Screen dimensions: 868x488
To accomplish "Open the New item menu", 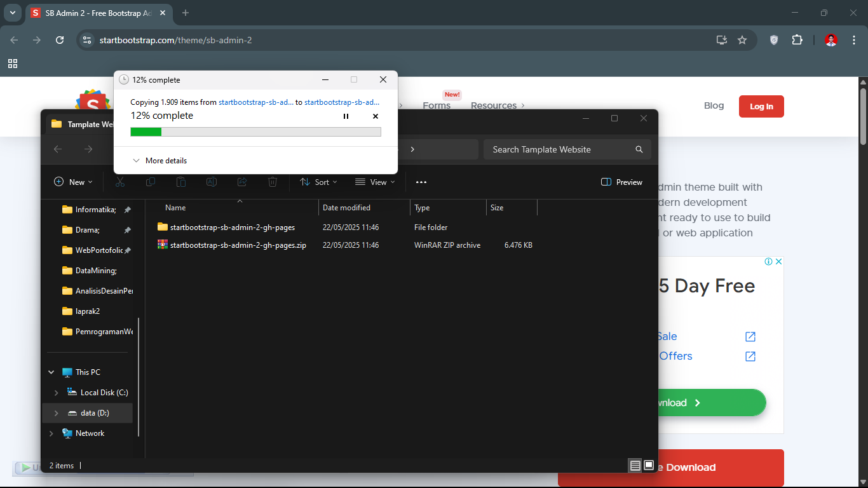I will pyautogui.click(x=74, y=182).
